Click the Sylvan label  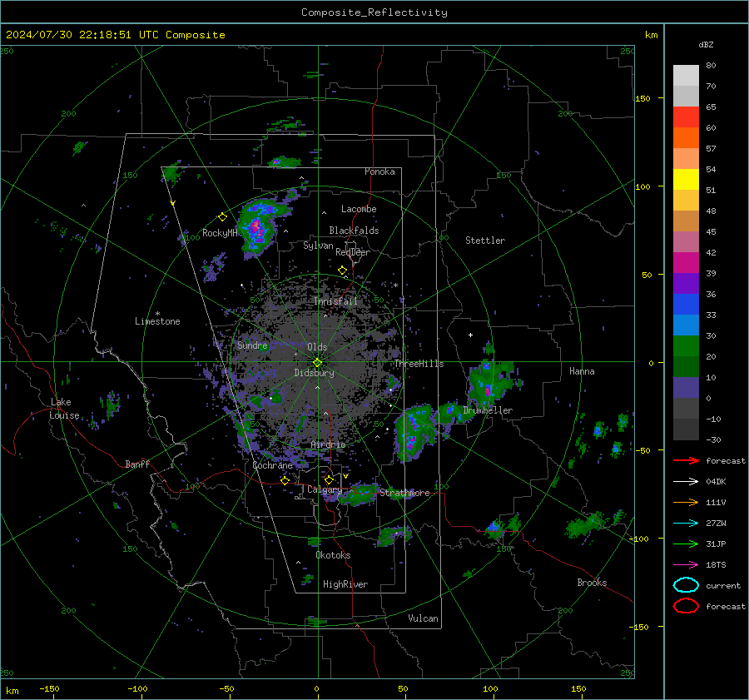click(318, 246)
